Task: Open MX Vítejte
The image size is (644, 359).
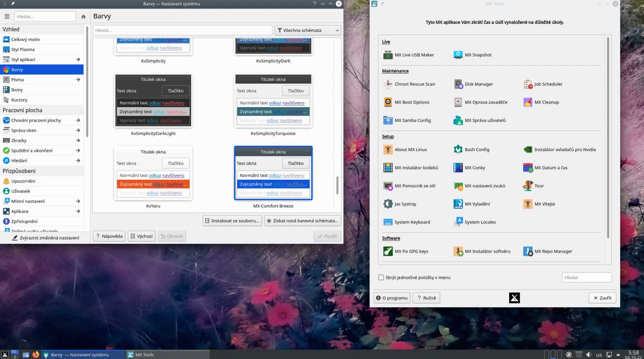Action: point(539,204)
